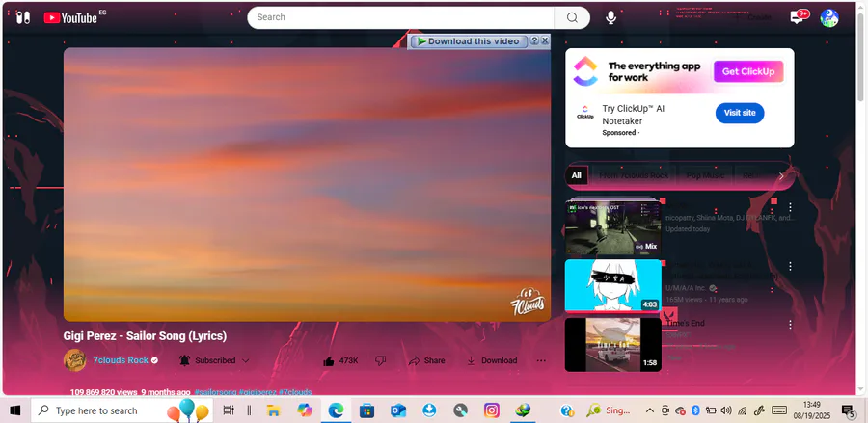This screenshot has width=868, height=423.
Task: Open options menu for the Mix item
Action: point(790,207)
